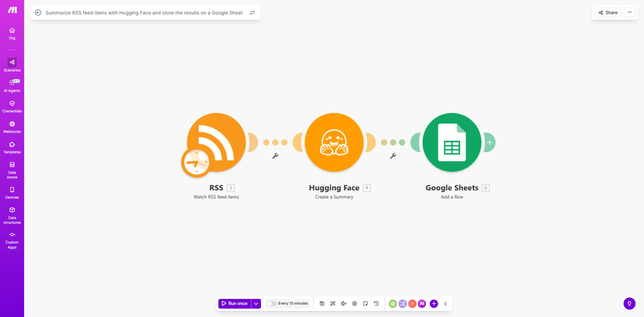Open the Devices page

12,193
